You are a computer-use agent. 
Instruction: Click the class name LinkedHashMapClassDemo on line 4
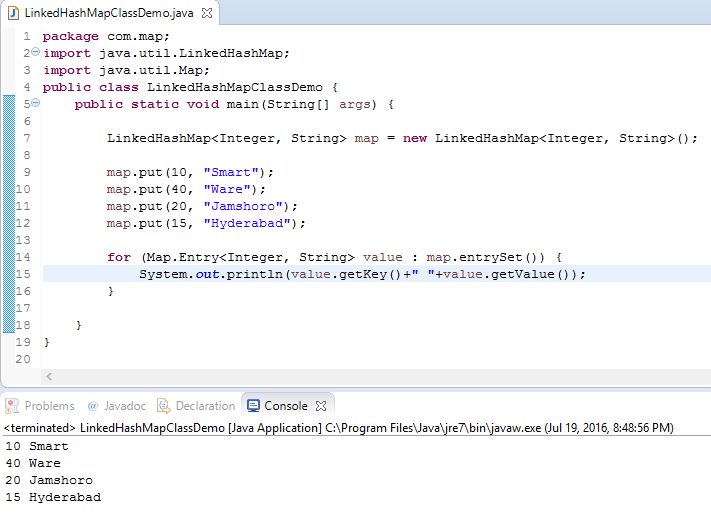(x=235, y=87)
